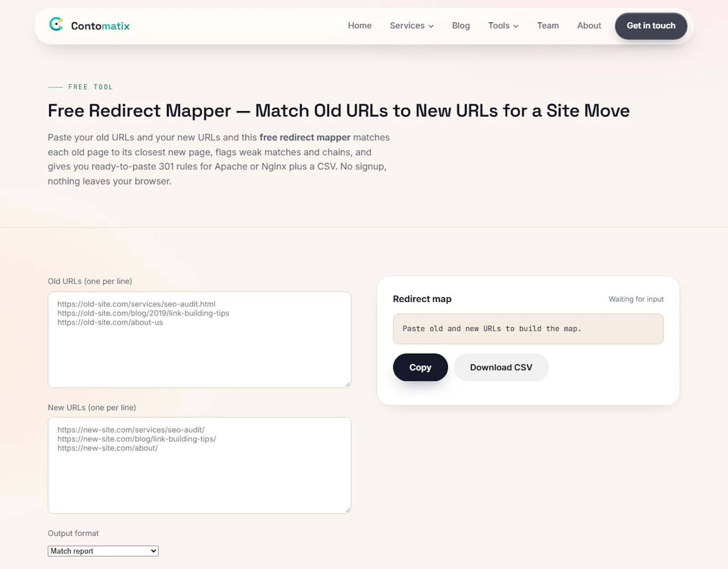728x569 pixels.
Task: Focus the Old URLs text area
Action: 200,340
